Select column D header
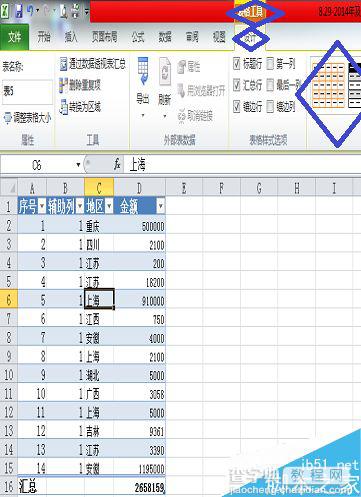This screenshot has height=497, width=361. (139, 188)
